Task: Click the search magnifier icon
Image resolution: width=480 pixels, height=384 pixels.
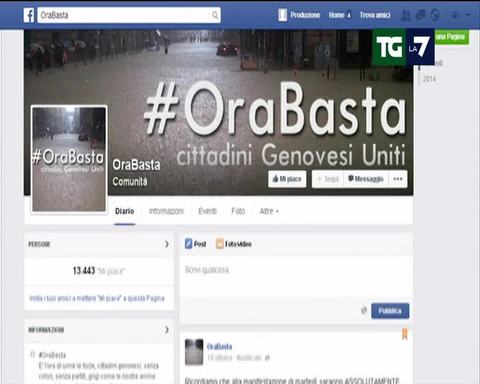Action: click(215, 15)
